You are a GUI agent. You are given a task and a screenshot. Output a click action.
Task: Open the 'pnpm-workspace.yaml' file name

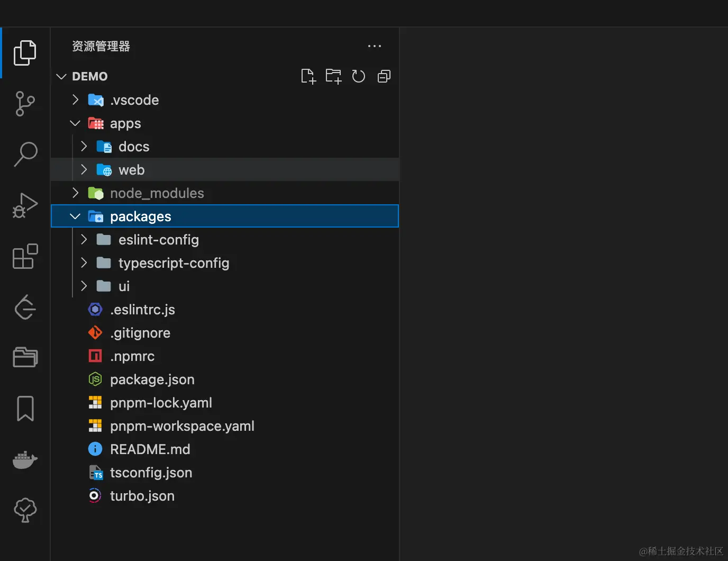pyautogui.click(x=182, y=426)
